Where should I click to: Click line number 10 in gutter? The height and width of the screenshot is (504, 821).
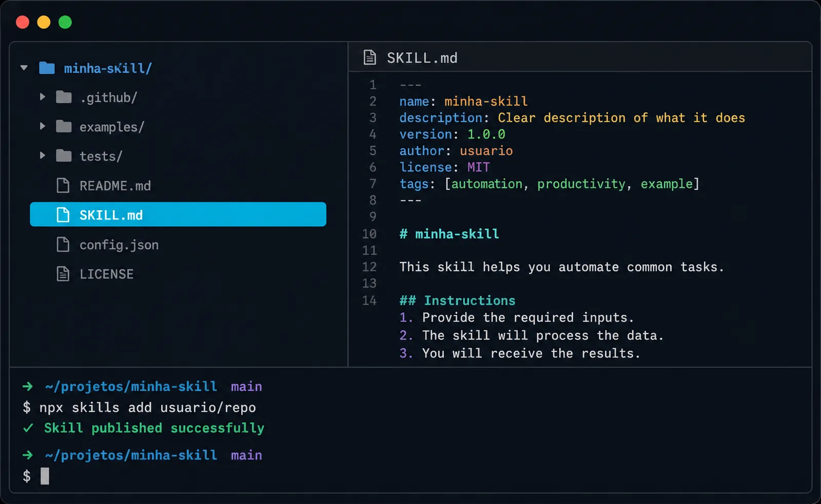(369, 234)
